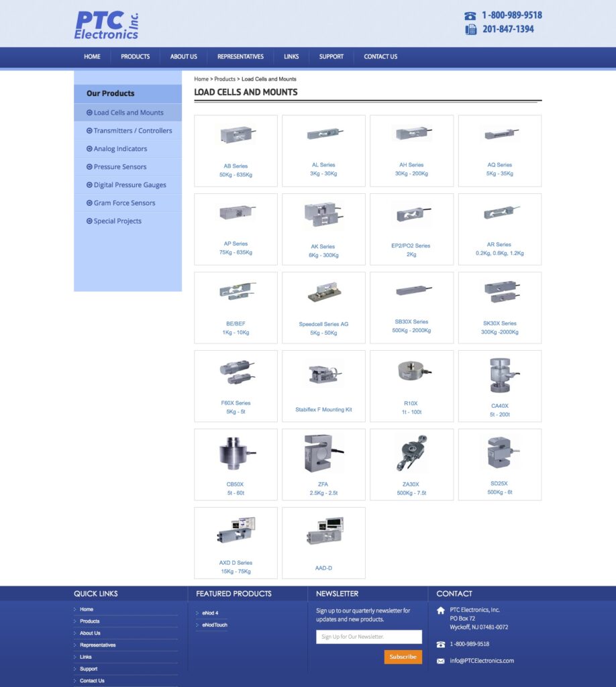This screenshot has width=616, height=687.
Task: Click the PTC Electronics Inc. logo
Action: click(x=106, y=25)
